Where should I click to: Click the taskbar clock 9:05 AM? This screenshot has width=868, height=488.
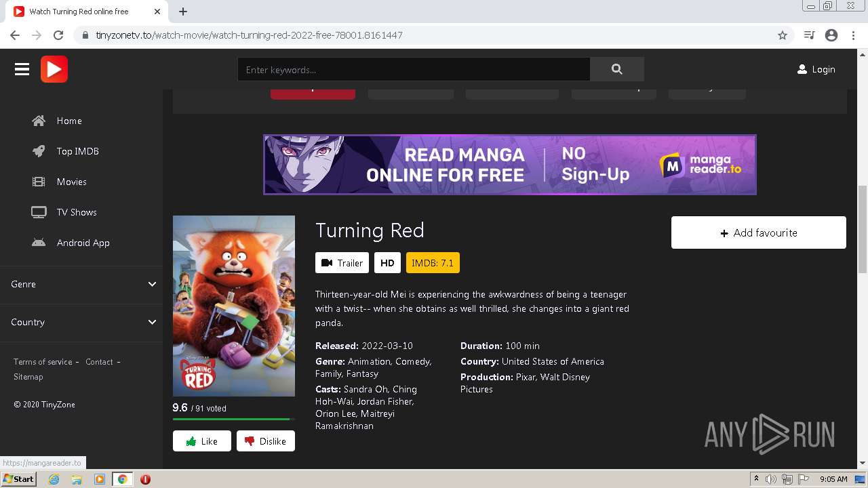[833, 479]
